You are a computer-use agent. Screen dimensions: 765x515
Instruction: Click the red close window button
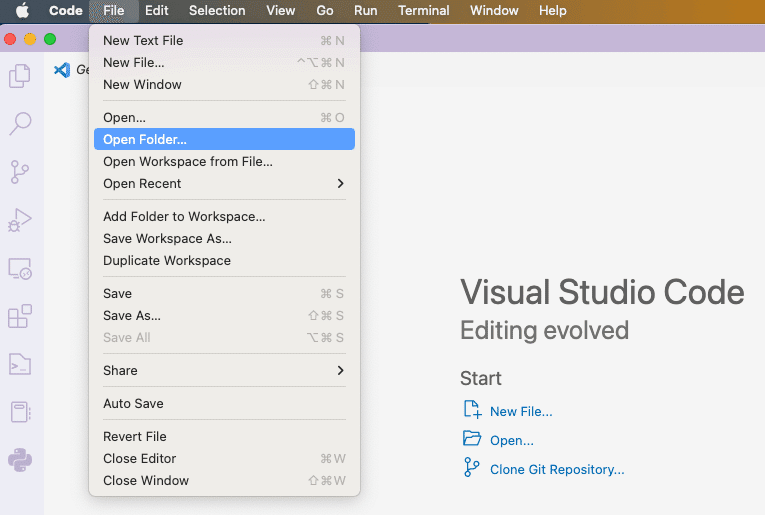[10, 39]
